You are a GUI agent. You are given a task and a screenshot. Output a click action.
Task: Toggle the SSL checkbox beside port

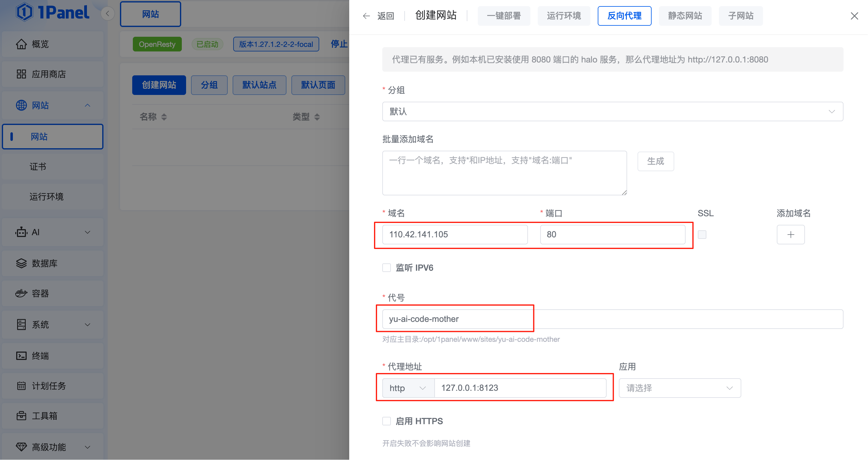tap(702, 235)
